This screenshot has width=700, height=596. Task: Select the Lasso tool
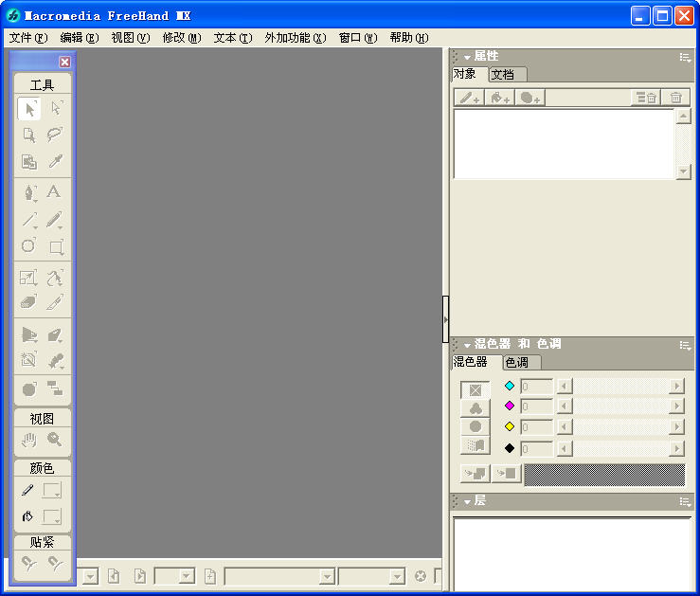coord(55,135)
